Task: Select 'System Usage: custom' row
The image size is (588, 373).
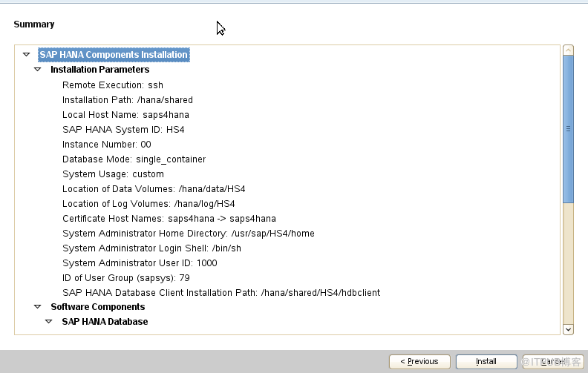Action: [113, 174]
